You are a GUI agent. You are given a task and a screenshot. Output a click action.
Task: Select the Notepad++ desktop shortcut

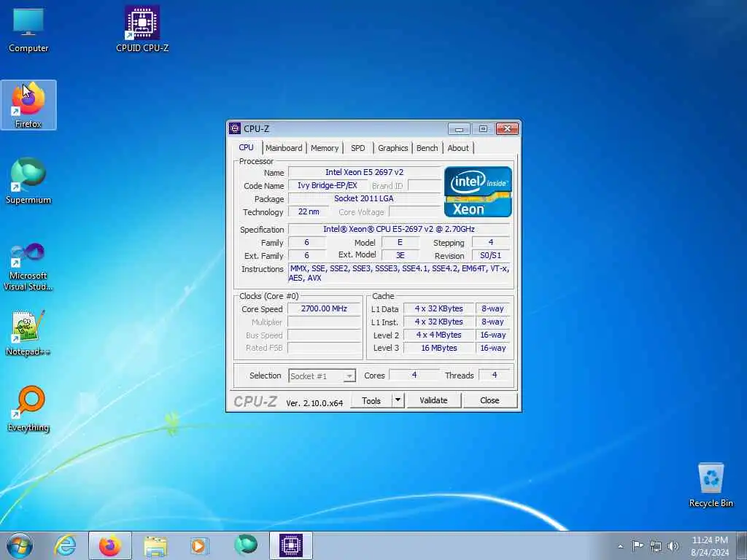(28, 333)
